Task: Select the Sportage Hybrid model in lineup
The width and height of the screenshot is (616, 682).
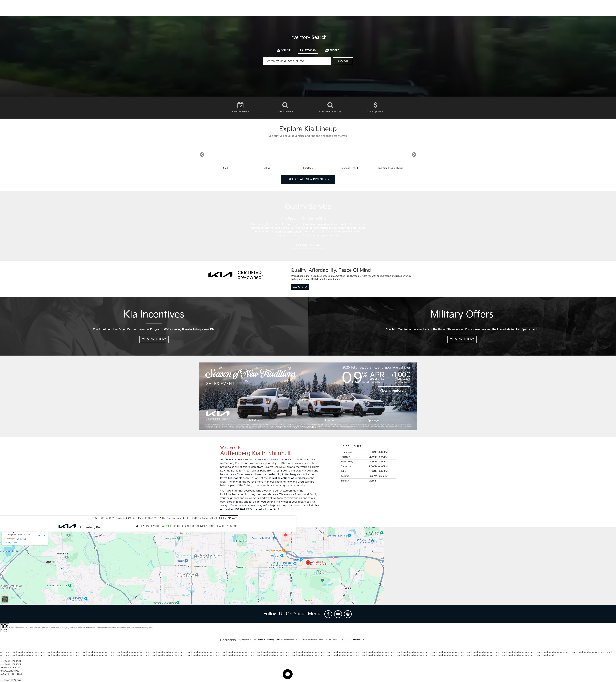Action: click(349, 168)
